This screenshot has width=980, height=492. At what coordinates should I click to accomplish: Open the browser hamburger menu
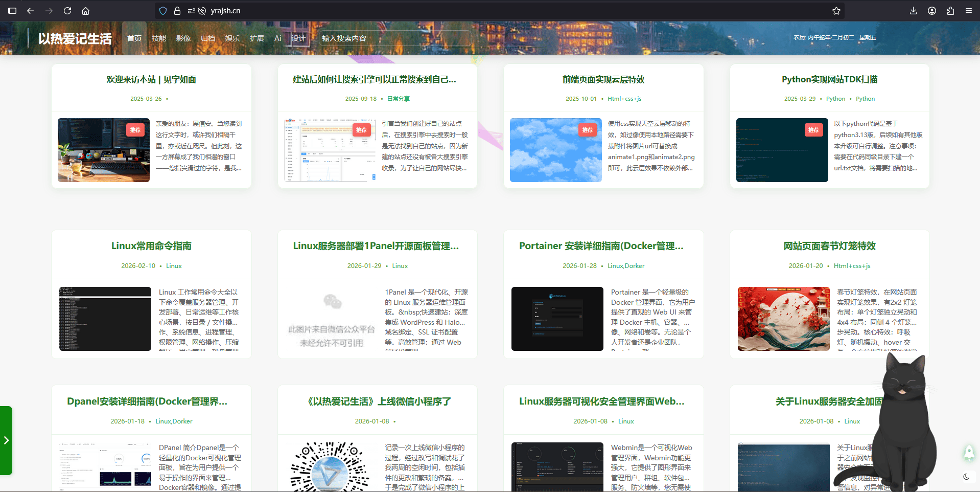(x=969, y=10)
